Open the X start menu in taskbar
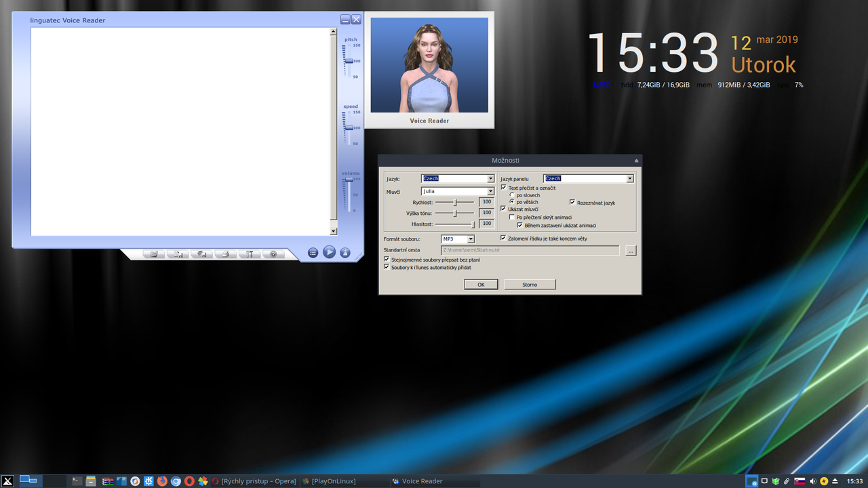The height and width of the screenshot is (488, 868). click(x=8, y=481)
